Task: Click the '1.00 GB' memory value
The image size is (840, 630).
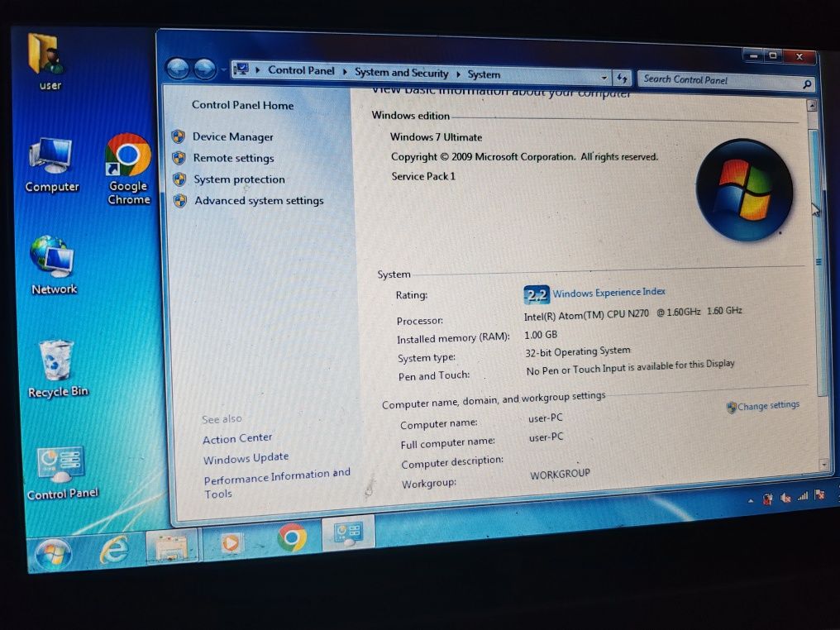Action: 541,335
